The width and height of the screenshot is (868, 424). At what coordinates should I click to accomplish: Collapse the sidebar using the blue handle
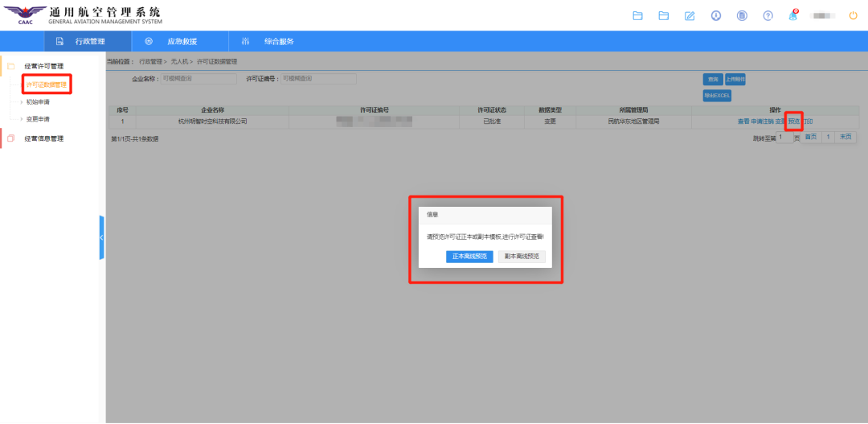coord(101,237)
